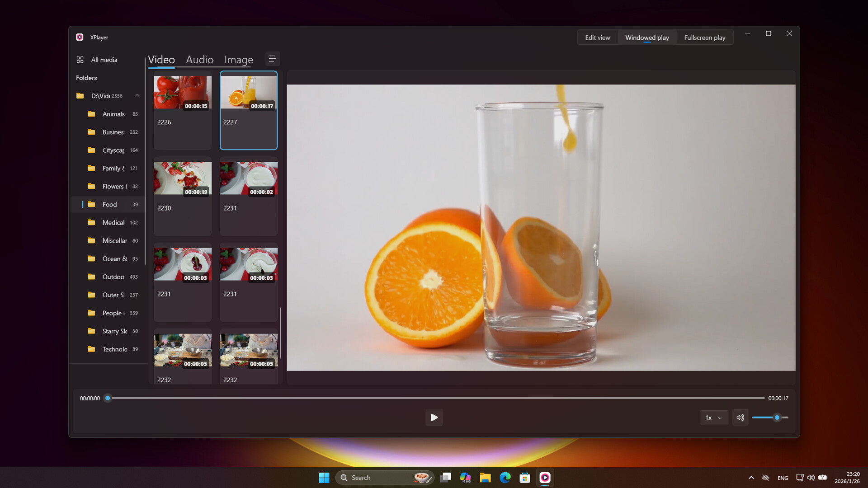Switch to Fullscreen play mode

coord(704,38)
